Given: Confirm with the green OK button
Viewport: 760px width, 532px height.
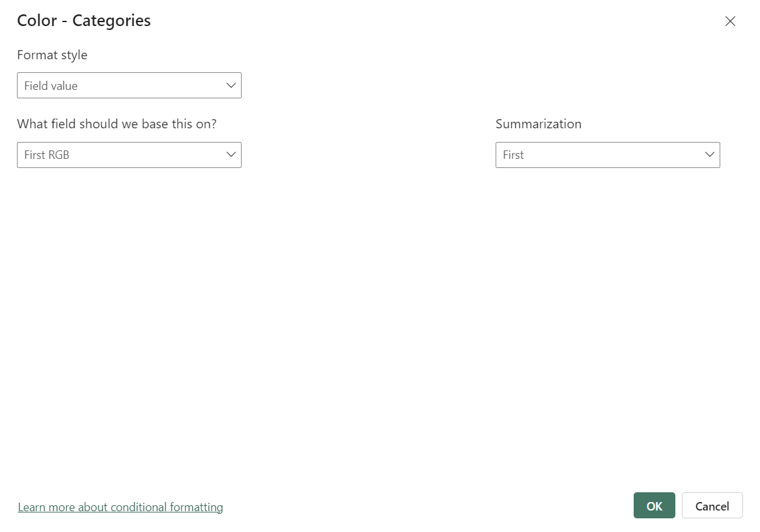Looking at the screenshot, I should pos(654,506).
